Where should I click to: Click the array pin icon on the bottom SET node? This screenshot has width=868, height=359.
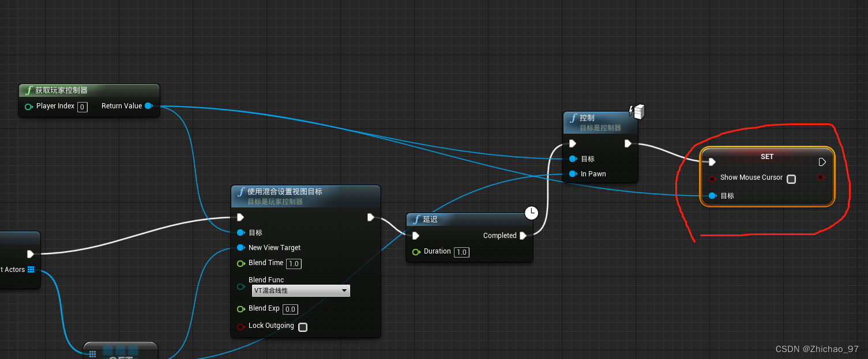coord(92,354)
